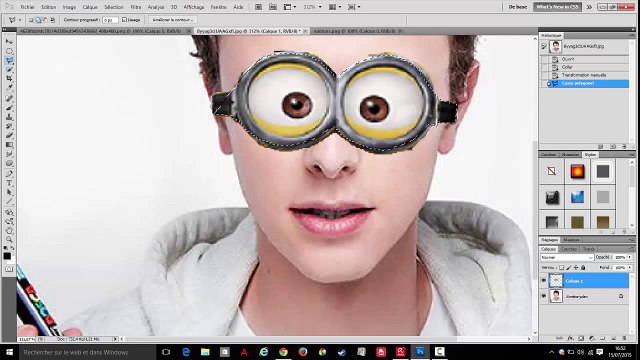Image resolution: width=640 pixels, height=360 pixels.
Task: Apply the blue glass style swatch
Action: [577, 197]
